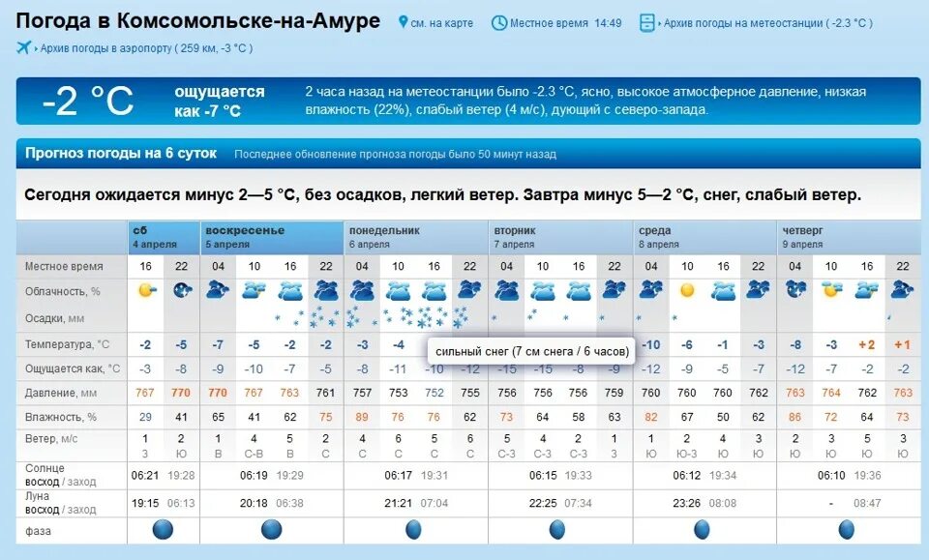Click the pressure value «764»
The image size is (929, 560).
[x=831, y=393]
